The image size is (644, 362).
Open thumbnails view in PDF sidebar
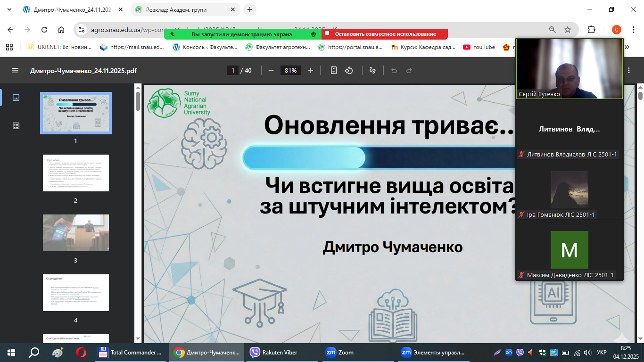pyautogui.click(x=16, y=98)
